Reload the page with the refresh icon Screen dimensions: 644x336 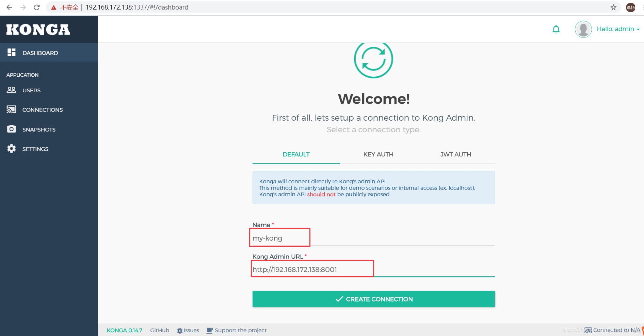[x=37, y=7]
